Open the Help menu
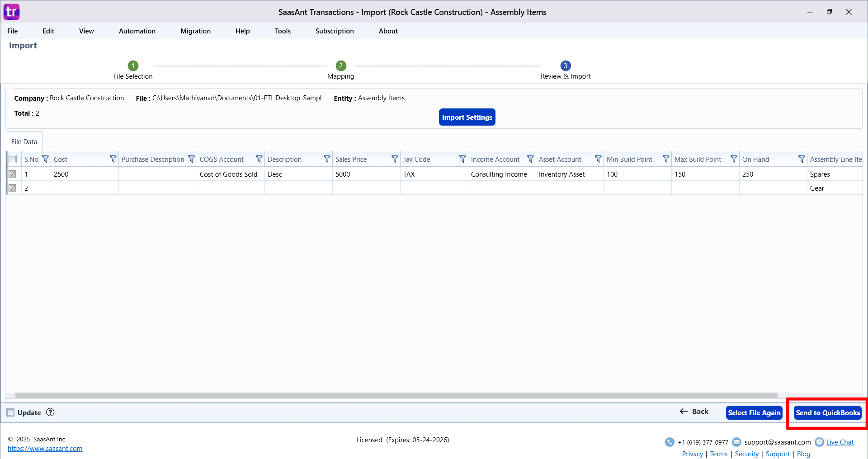This screenshot has height=459, width=868. (x=242, y=31)
